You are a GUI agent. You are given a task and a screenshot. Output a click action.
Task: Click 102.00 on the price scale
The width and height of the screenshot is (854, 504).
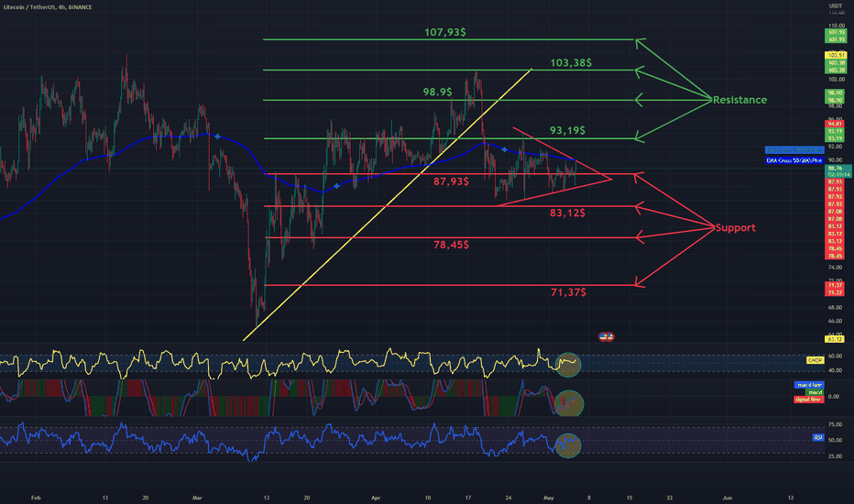[836, 80]
